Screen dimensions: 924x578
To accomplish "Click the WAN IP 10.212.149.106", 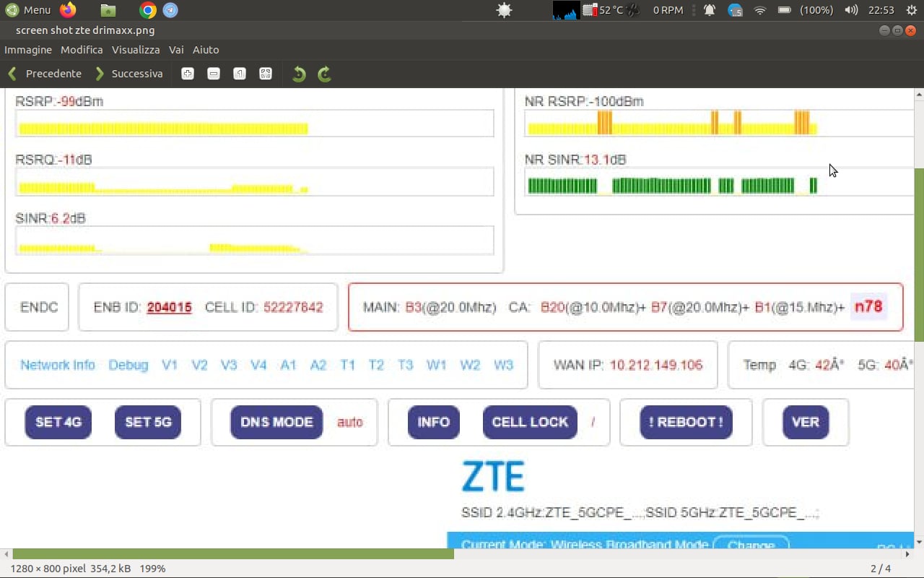I will pyautogui.click(x=656, y=365).
